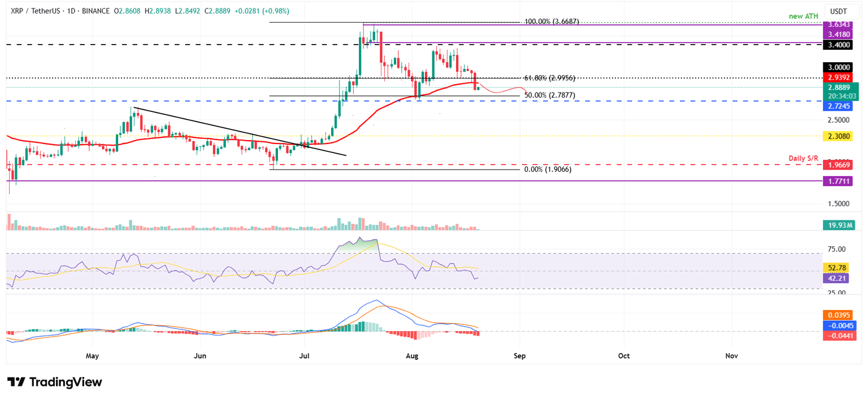Click the red 'Daily S/R' label
Screen dimensions: 868x400
click(803, 158)
